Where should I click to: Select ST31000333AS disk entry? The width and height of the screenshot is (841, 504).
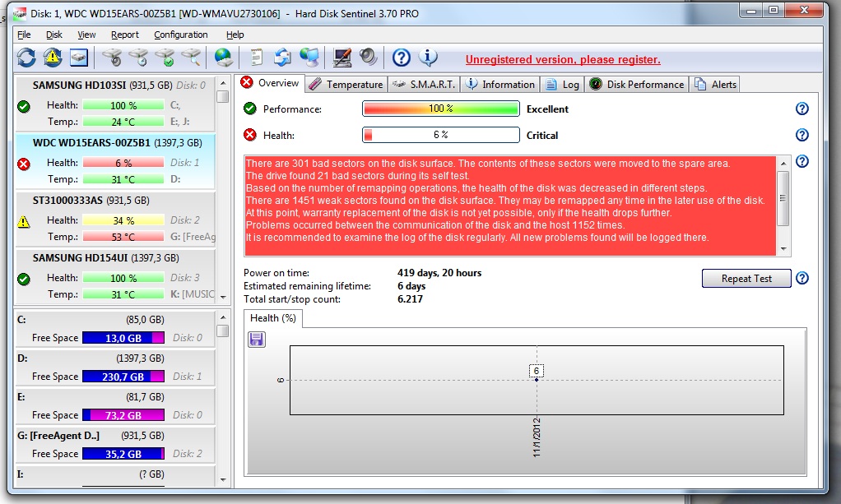115,219
